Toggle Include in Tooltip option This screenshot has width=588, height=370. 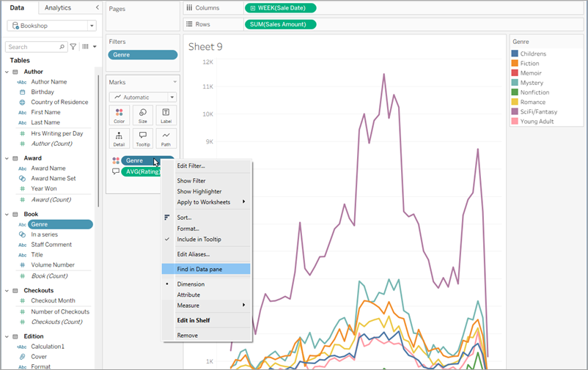click(198, 240)
